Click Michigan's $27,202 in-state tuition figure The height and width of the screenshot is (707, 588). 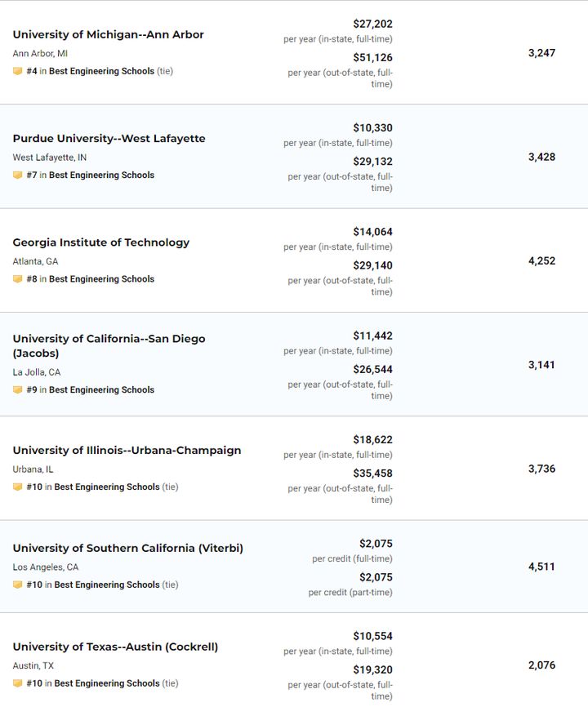coord(372,24)
